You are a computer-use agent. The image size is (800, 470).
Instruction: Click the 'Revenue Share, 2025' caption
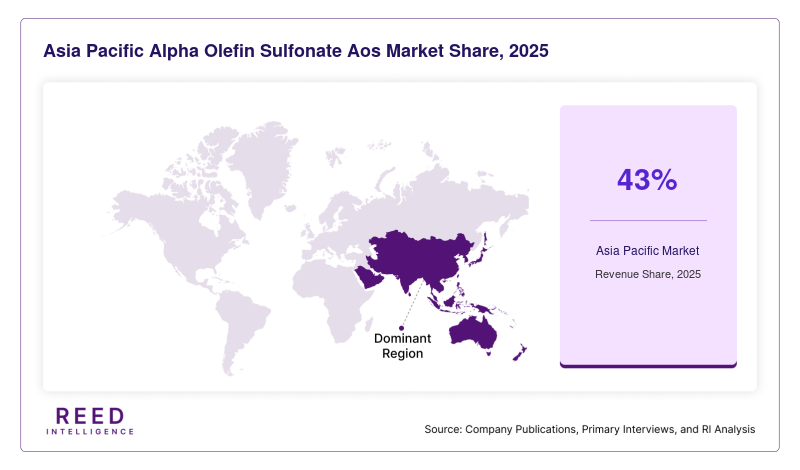point(648,274)
